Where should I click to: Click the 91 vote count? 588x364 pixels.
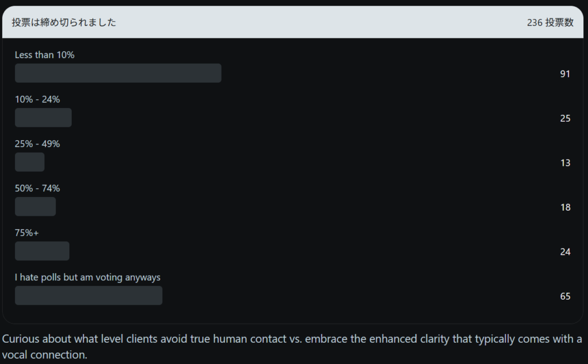[565, 73]
